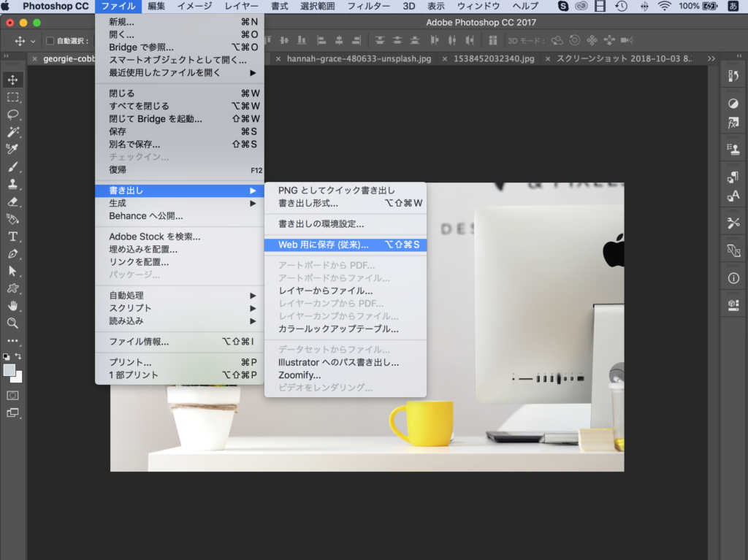Open the Apple menu
Image resolution: width=748 pixels, height=560 pixels.
pos(6,6)
